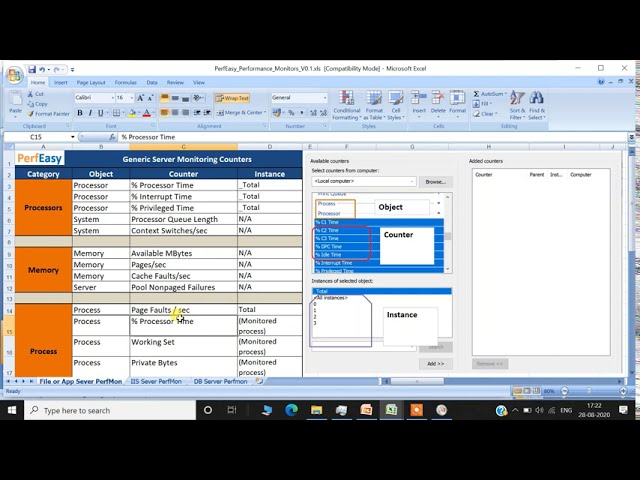
Task: Click the Clear button in Editing group
Action: (x=485, y=114)
